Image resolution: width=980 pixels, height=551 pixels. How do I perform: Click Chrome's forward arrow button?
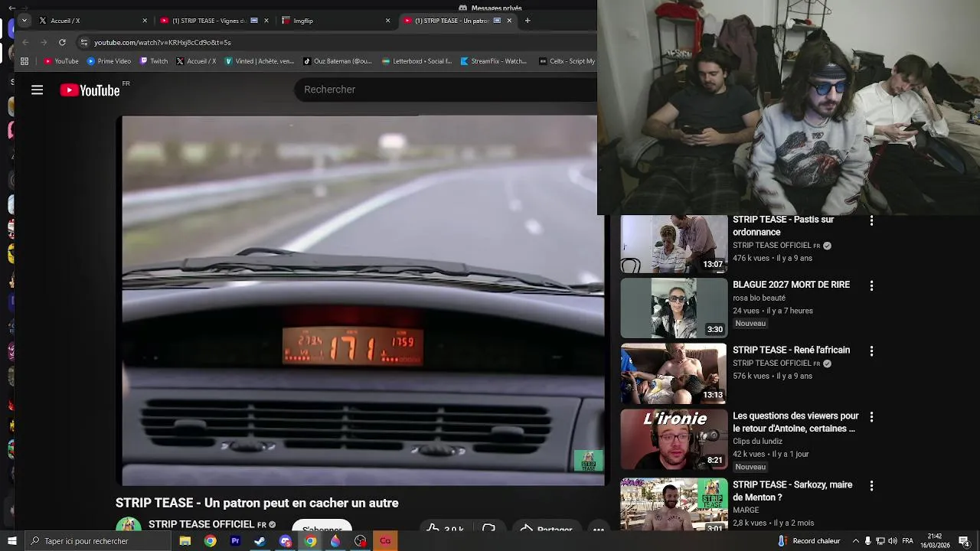click(x=44, y=42)
